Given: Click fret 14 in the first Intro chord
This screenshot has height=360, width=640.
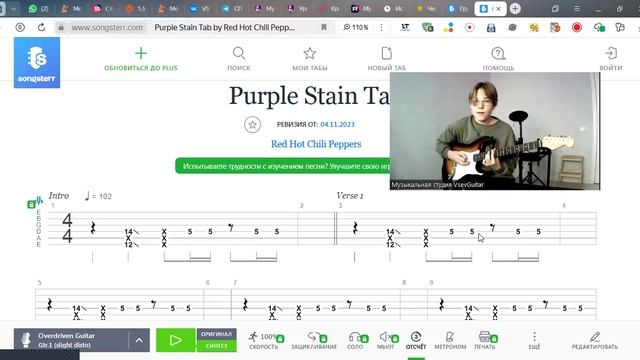Looking at the screenshot, I should click(129, 231).
